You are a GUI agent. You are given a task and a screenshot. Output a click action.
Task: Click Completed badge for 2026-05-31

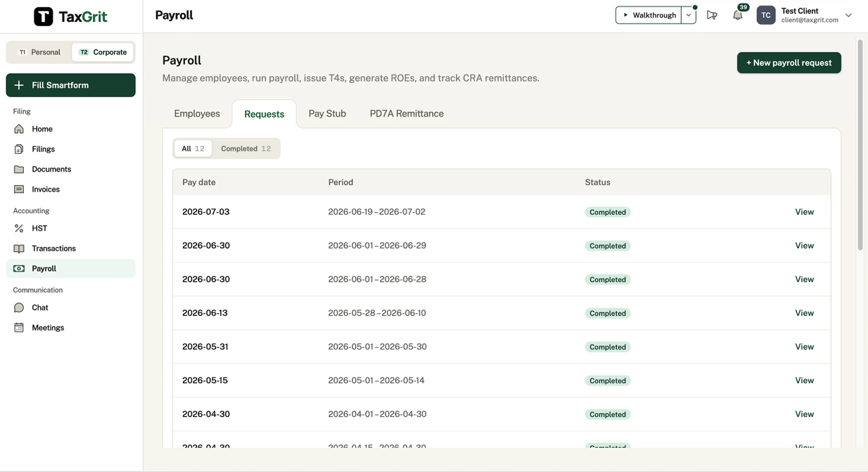click(607, 347)
